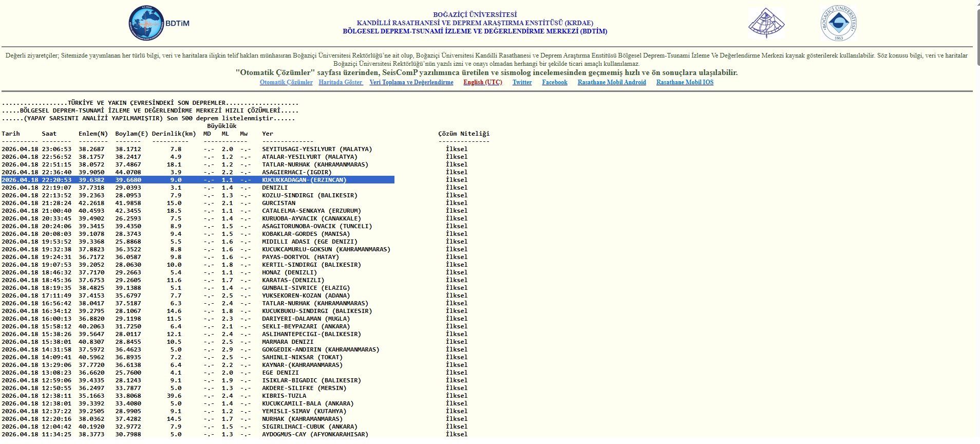Click the scrollbar up arrow

976,4
